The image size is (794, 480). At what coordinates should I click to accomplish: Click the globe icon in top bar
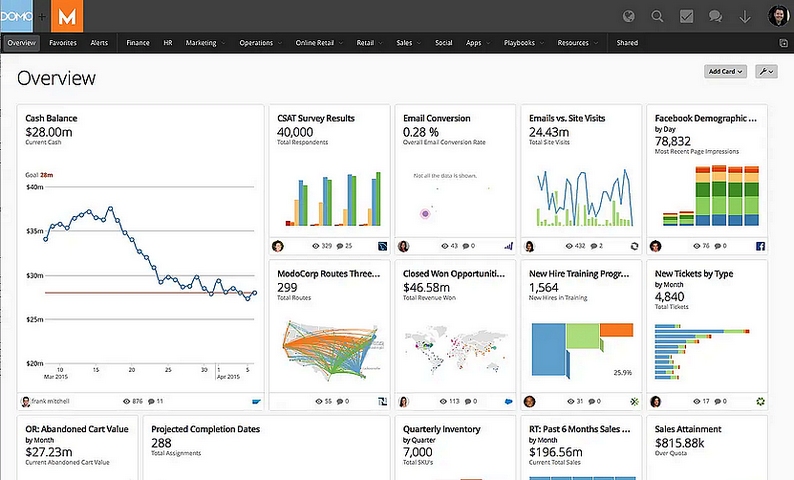tap(628, 16)
